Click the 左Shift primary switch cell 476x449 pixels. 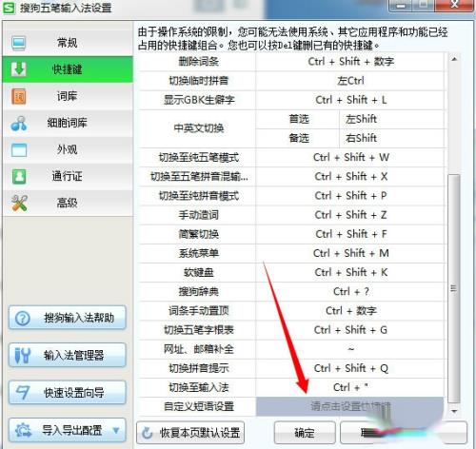coord(392,119)
